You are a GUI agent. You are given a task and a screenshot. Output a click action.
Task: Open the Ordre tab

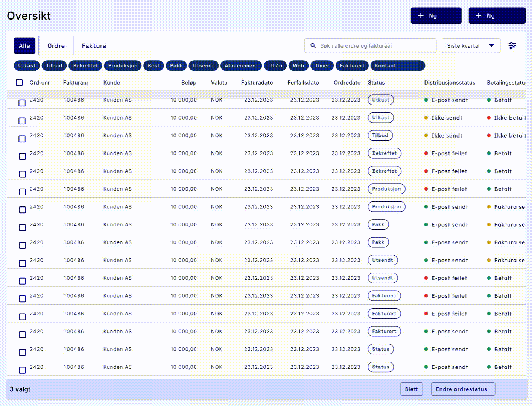click(56, 45)
